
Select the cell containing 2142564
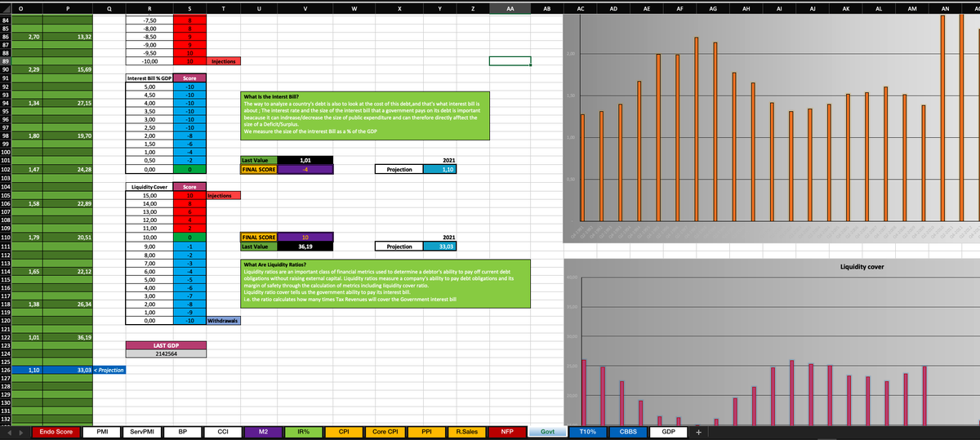pyautogui.click(x=167, y=355)
